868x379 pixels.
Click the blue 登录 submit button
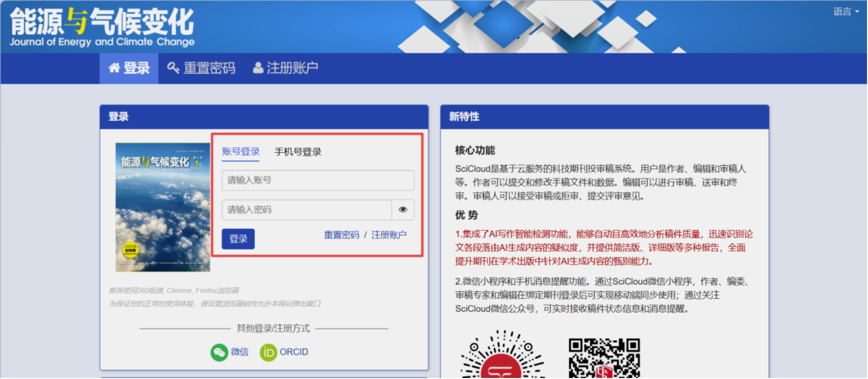coord(238,239)
